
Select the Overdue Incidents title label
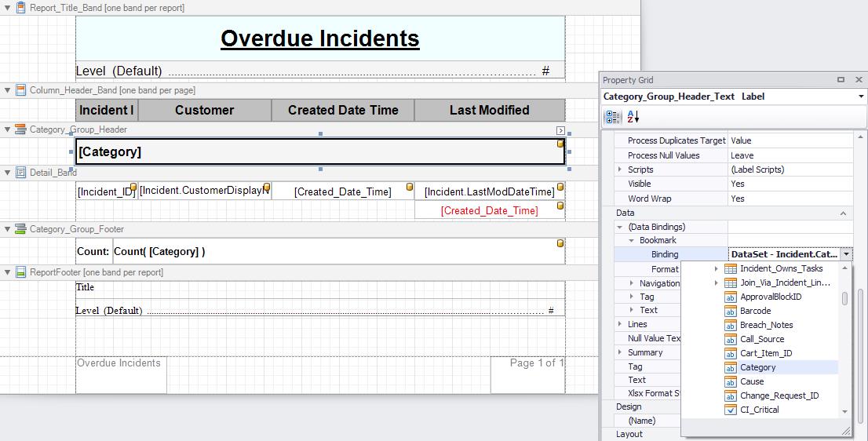(320, 38)
